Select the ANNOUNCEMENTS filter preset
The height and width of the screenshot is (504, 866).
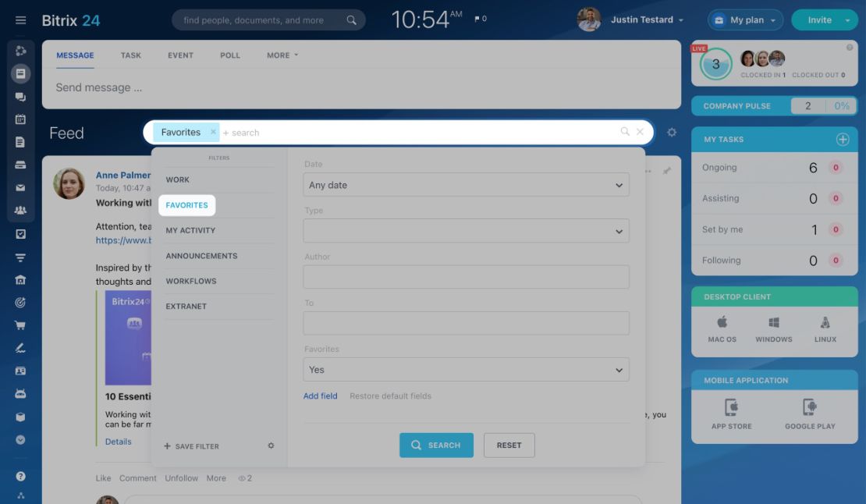pyautogui.click(x=201, y=256)
